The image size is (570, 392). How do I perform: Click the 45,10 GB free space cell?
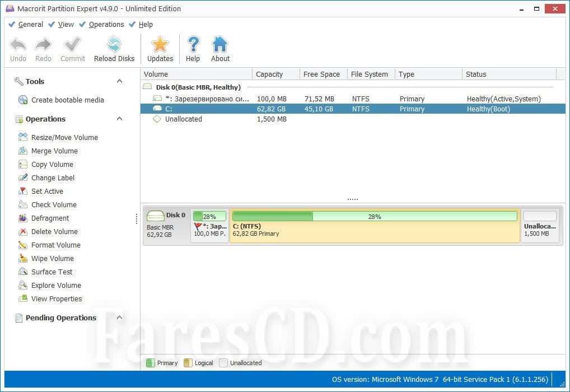tap(319, 109)
